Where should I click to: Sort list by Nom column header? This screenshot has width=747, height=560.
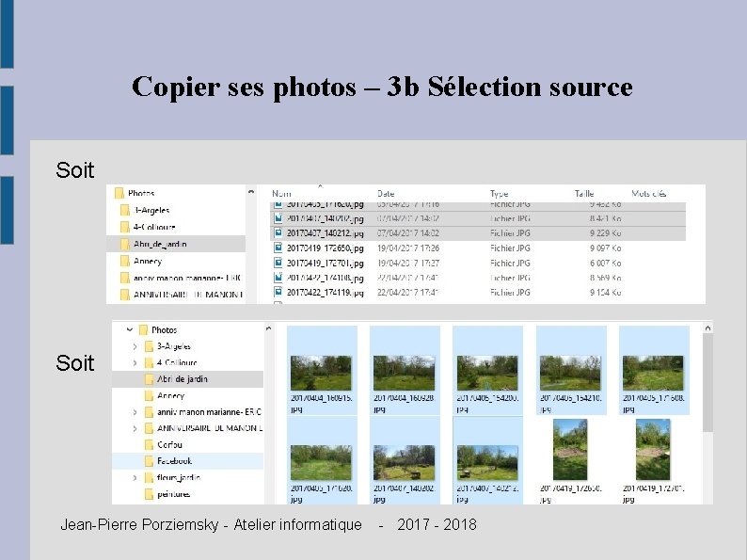click(x=281, y=194)
